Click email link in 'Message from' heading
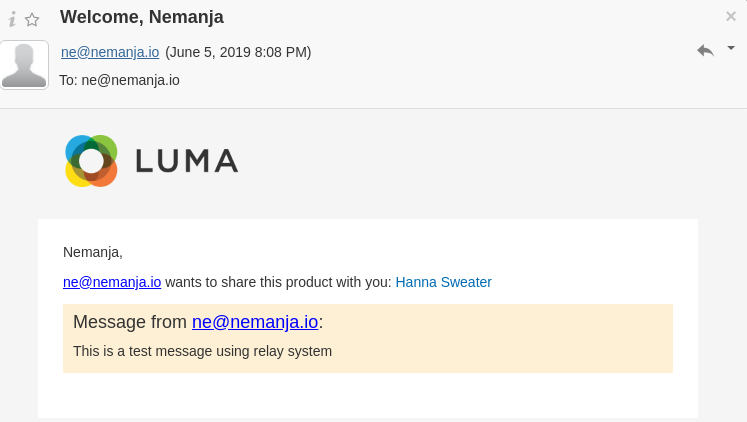 pyautogui.click(x=255, y=322)
